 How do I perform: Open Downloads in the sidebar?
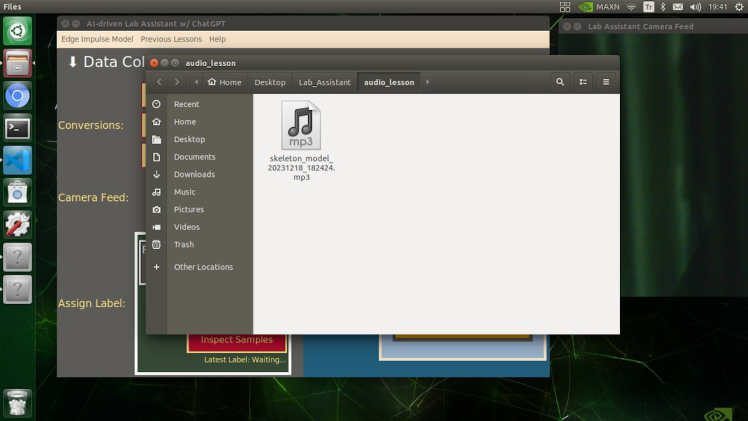click(194, 175)
